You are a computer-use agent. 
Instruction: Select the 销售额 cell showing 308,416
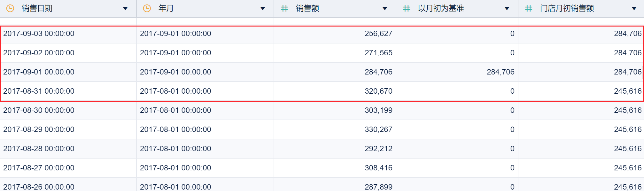tap(378, 168)
